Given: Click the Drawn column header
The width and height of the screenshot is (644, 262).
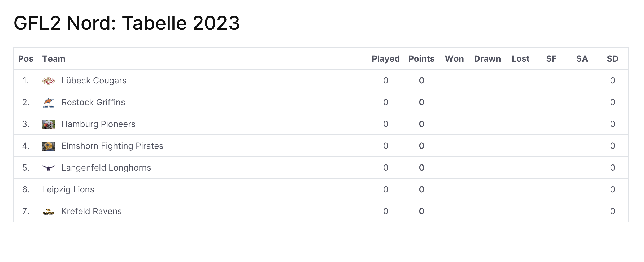Looking at the screenshot, I should [x=487, y=59].
